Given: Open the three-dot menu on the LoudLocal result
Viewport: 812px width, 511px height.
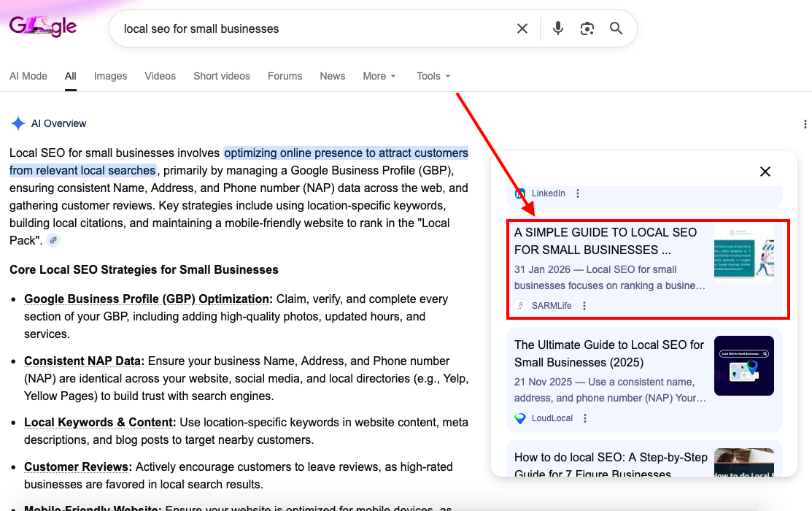Looking at the screenshot, I should click(x=585, y=418).
